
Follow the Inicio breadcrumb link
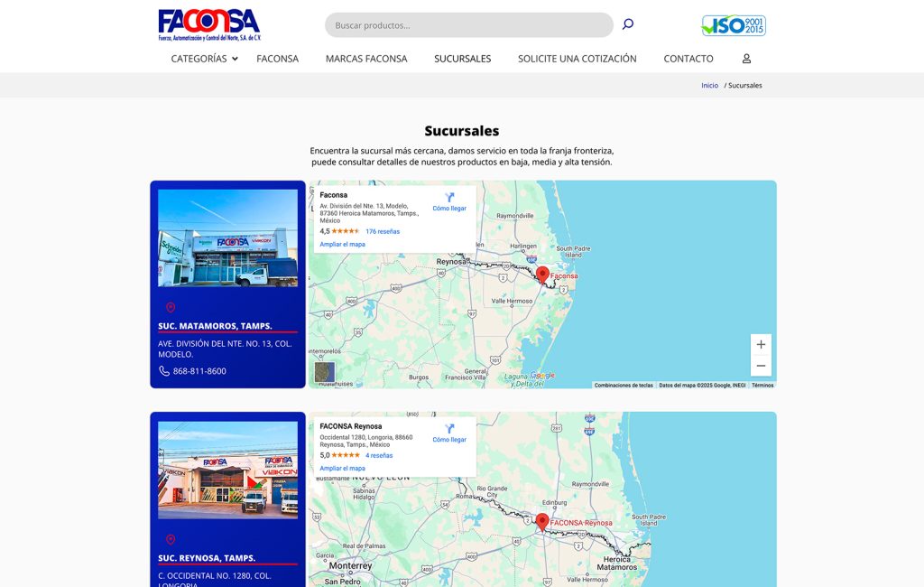(709, 86)
